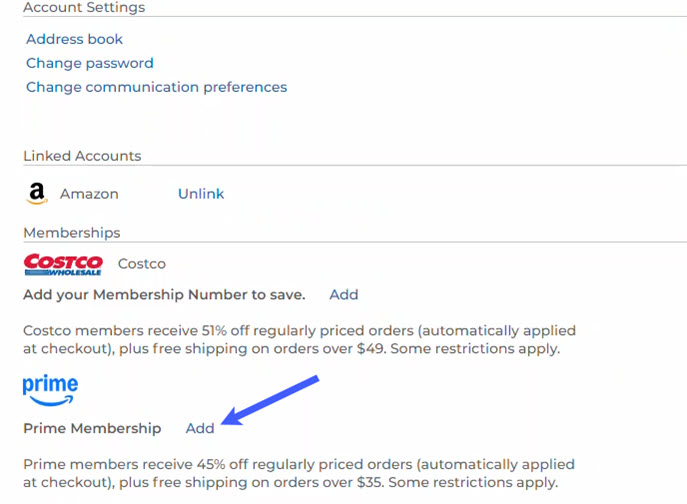Add a Costco membership number
Screen dimensions: 687x504
(343, 294)
